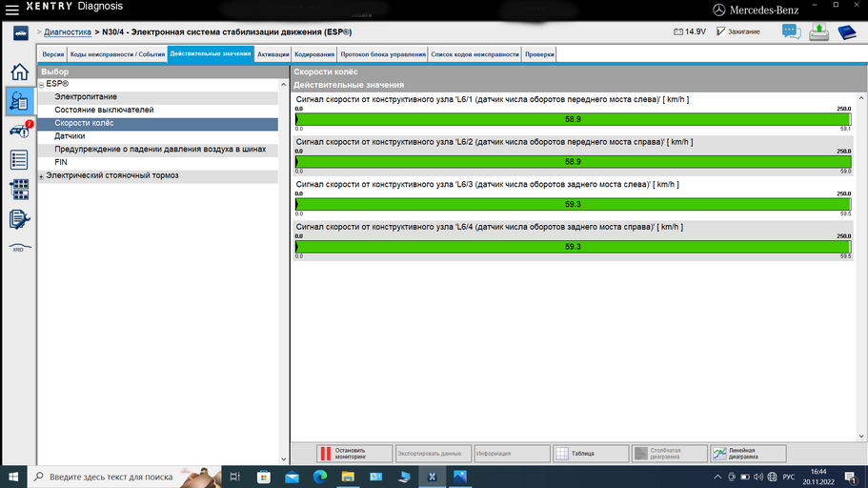Select the diagnosis stethoscope sidebar icon
Viewport: 868px width, 488px height.
coord(19,101)
